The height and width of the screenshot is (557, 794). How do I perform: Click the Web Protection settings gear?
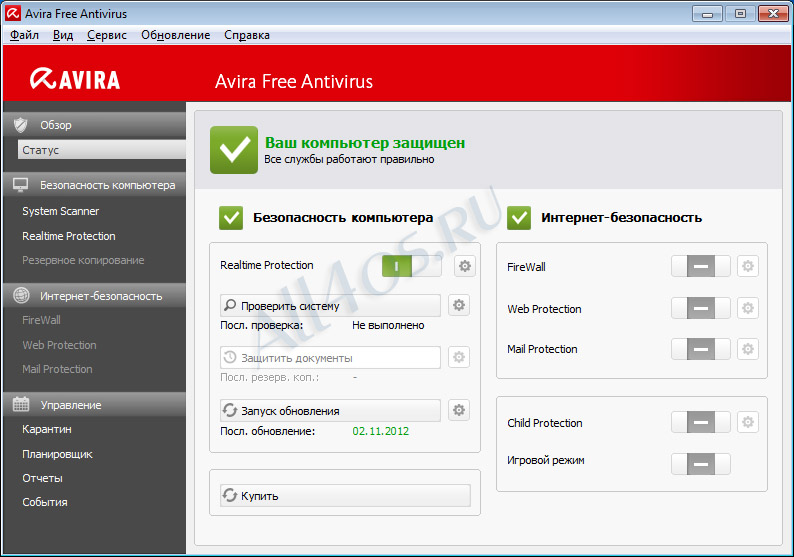point(748,308)
